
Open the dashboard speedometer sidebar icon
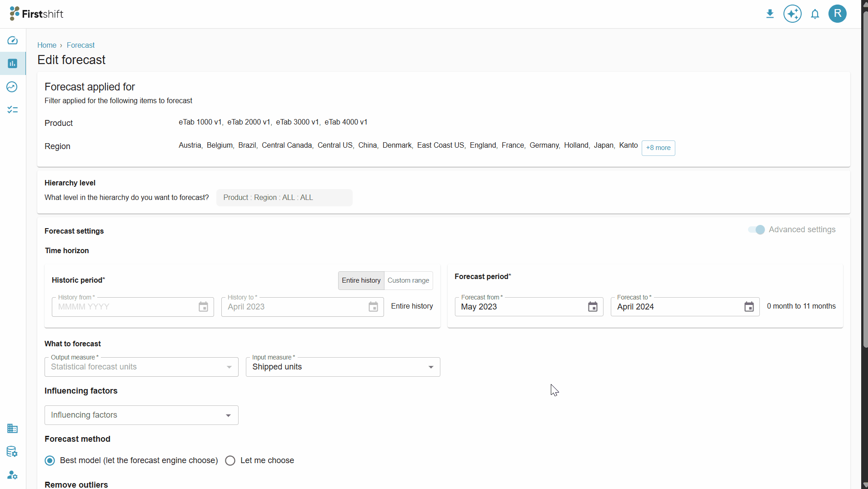click(13, 40)
